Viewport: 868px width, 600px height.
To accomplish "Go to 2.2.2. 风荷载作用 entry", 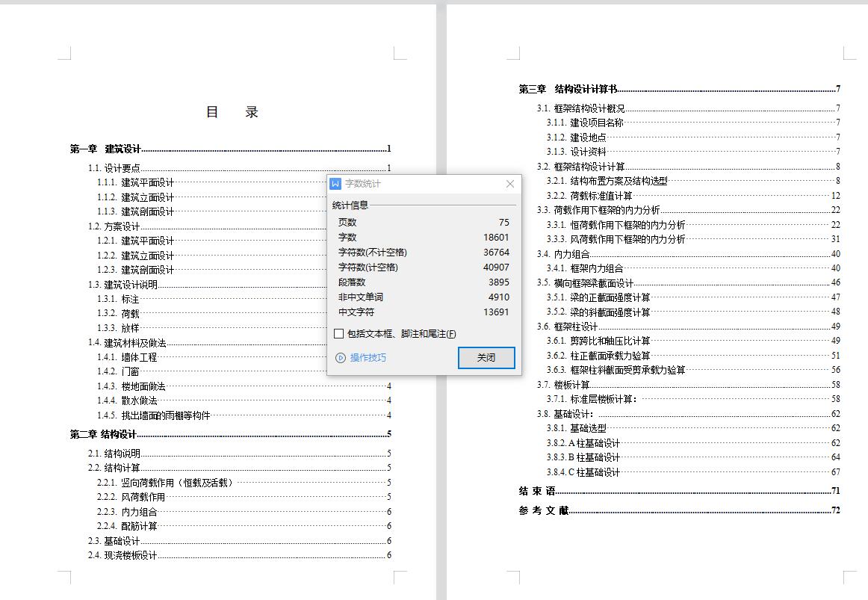I will tap(244, 498).
